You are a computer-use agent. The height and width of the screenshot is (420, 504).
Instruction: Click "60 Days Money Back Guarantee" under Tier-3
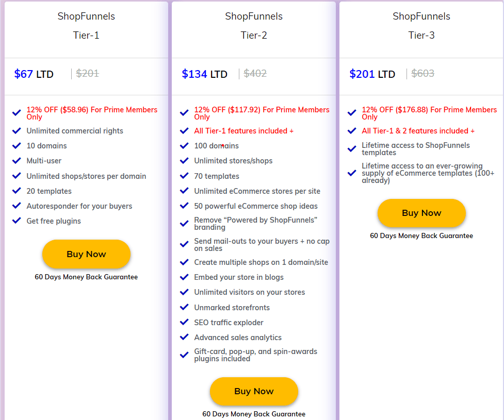[421, 236]
